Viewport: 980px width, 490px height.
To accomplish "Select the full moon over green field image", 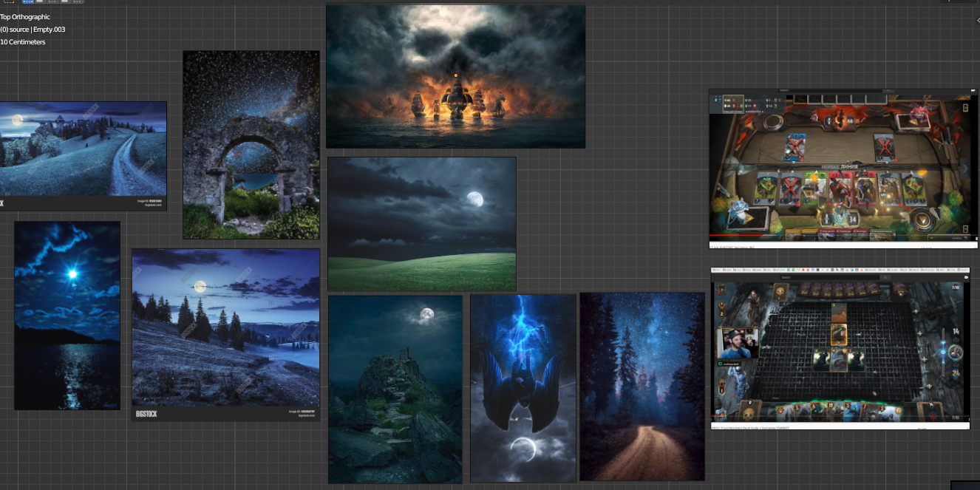I will [422, 223].
